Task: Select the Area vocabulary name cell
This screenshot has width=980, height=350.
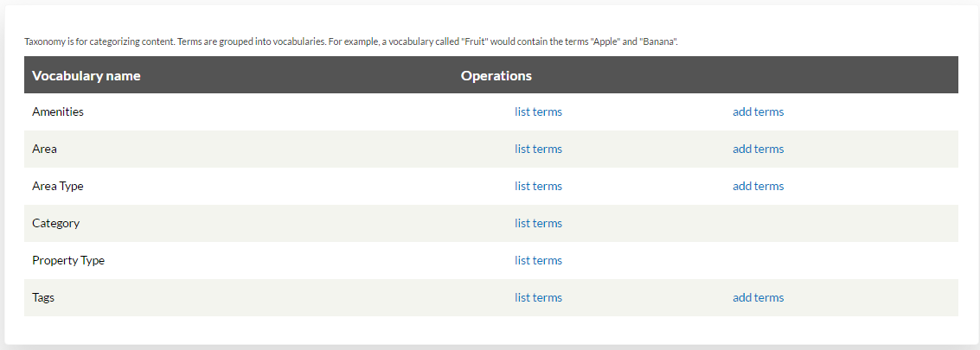Action: point(44,149)
